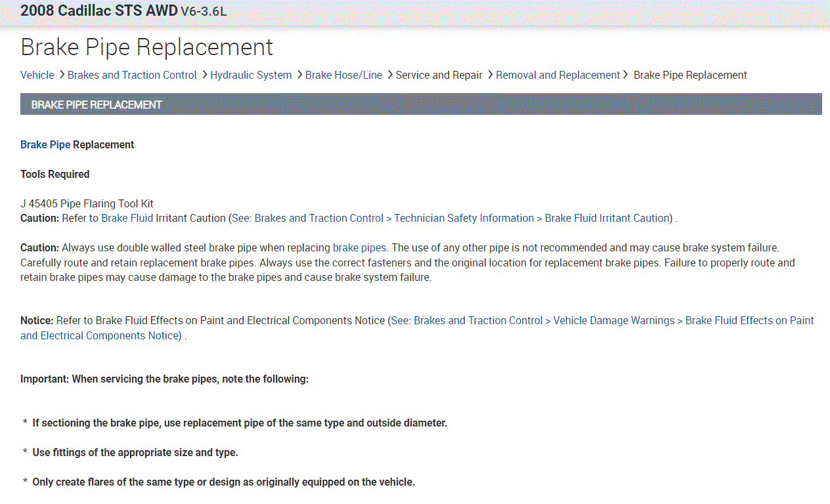Open Removal and Replacement breadcrumb link

(x=557, y=75)
